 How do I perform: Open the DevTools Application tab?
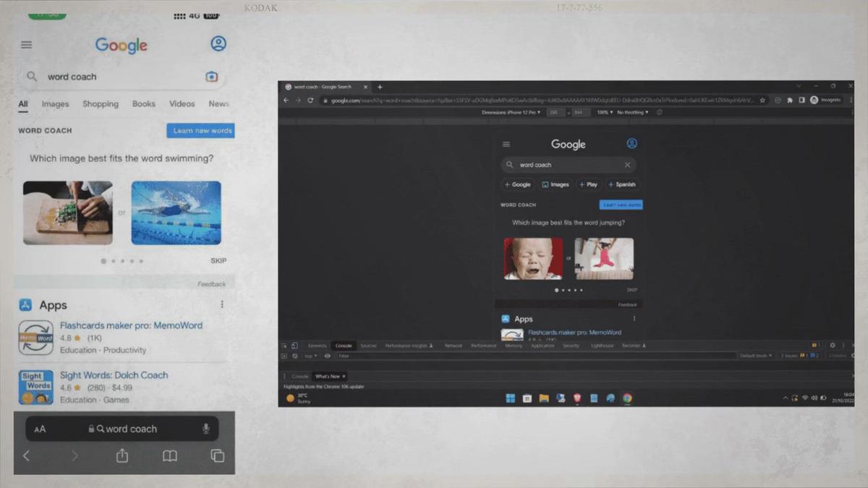tap(542, 346)
